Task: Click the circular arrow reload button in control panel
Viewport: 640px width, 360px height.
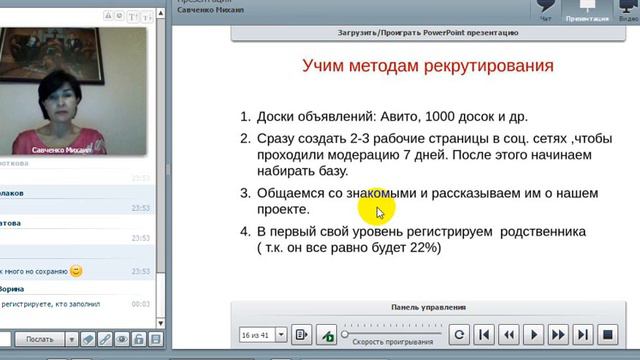Action: [x=459, y=335]
